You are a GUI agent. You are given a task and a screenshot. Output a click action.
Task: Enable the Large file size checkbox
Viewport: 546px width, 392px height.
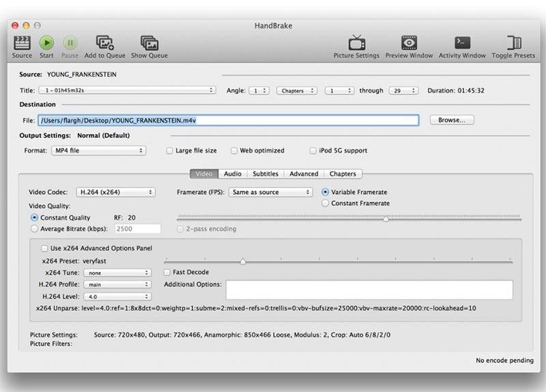point(170,151)
